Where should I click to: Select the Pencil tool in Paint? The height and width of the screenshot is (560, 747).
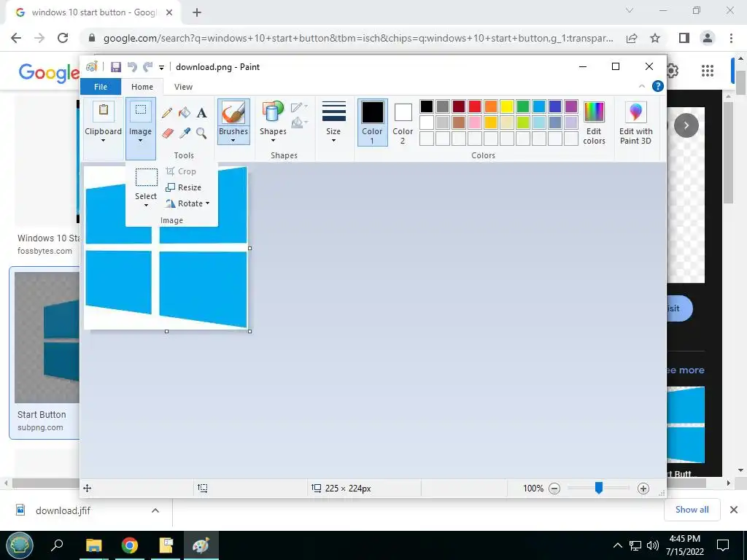point(167,113)
